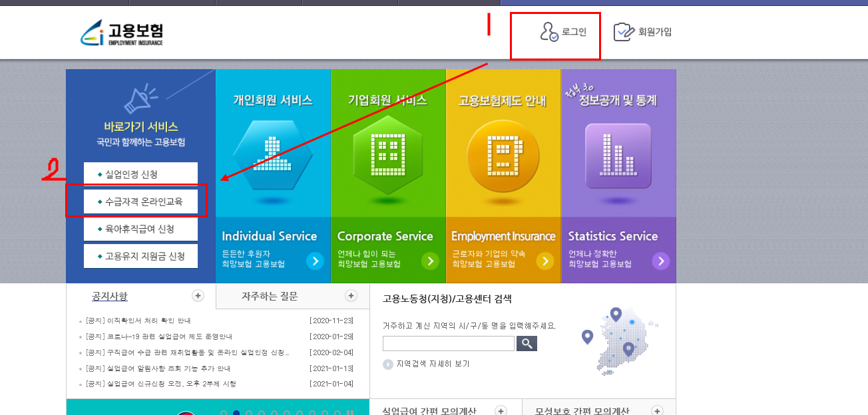Click the Corporate Service label
Viewport: 868px width, 415px height.
point(385,236)
